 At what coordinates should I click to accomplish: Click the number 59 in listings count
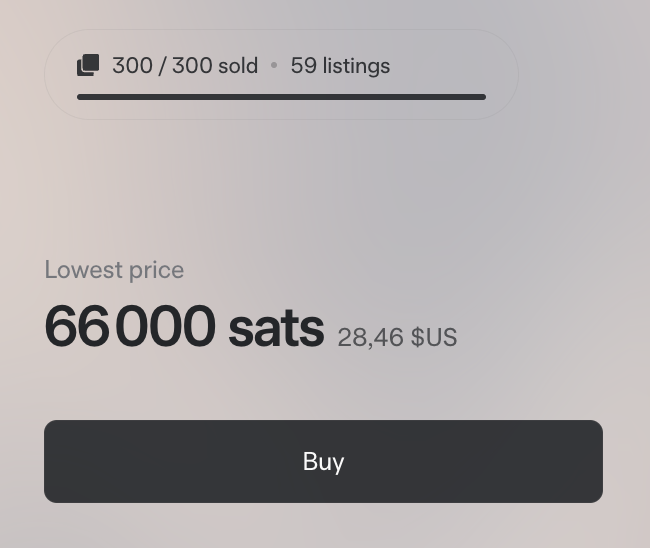(x=303, y=65)
